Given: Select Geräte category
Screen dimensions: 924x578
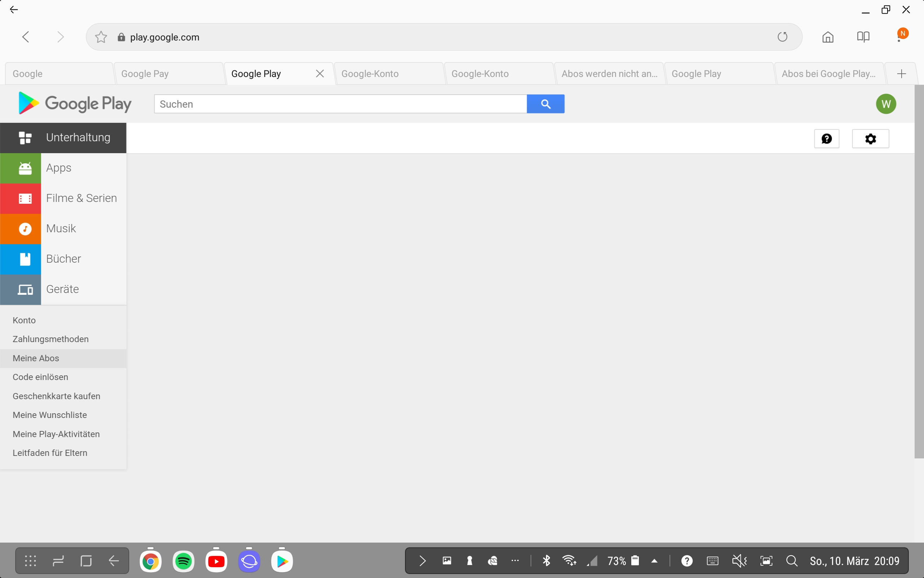Looking at the screenshot, I should [x=64, y=289].
